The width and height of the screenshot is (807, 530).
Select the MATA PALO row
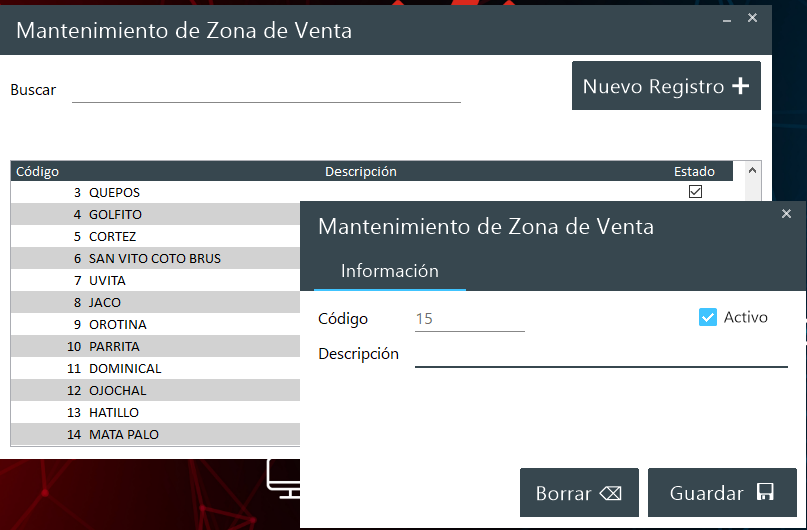point(123,434)
